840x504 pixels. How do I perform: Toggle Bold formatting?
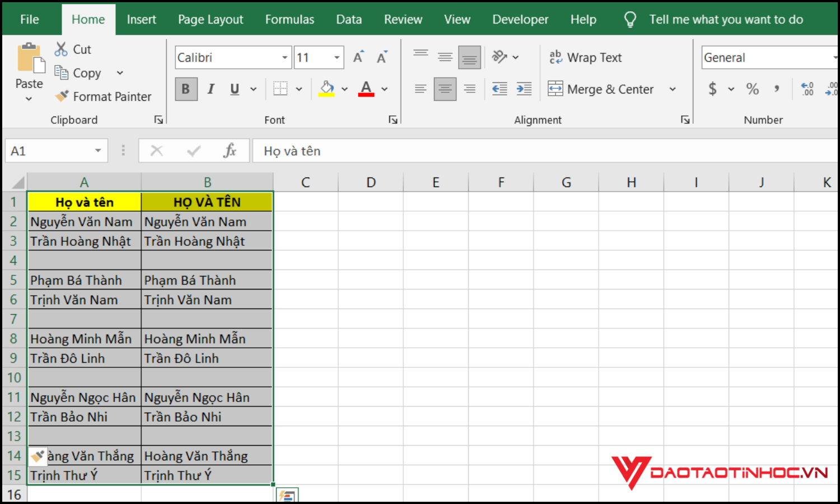pyautogui.click(x=186, y=89)
